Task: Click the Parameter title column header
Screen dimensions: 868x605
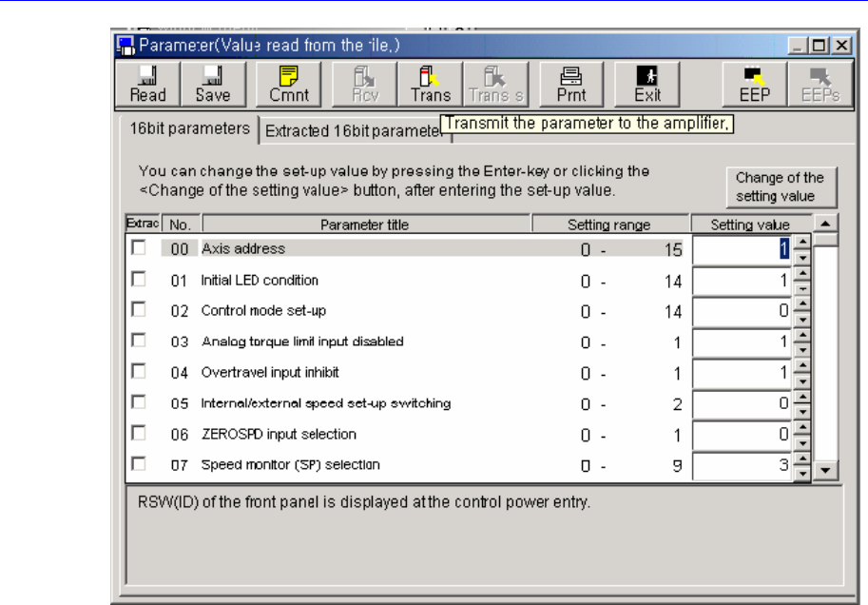Action: (366, 224)
